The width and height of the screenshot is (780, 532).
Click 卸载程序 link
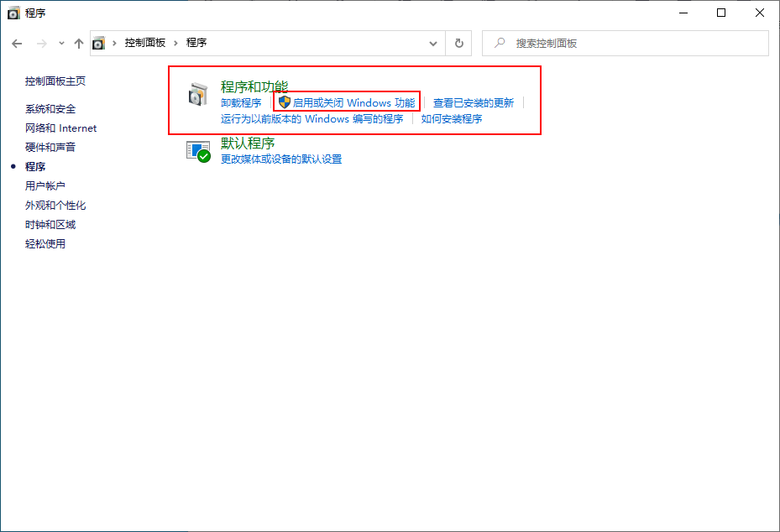(x=241, y=103)
